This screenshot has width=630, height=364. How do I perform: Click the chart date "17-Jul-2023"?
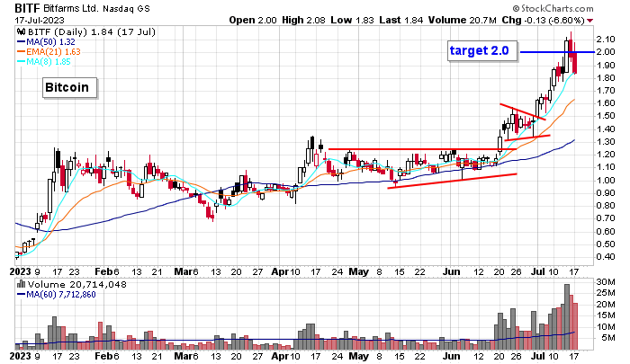point(40,20)
